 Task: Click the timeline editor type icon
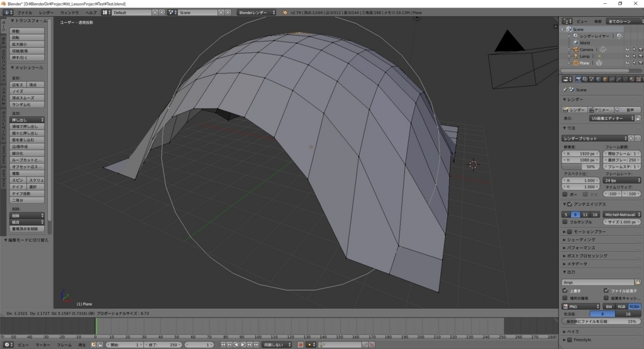click(x=8, y=345)
